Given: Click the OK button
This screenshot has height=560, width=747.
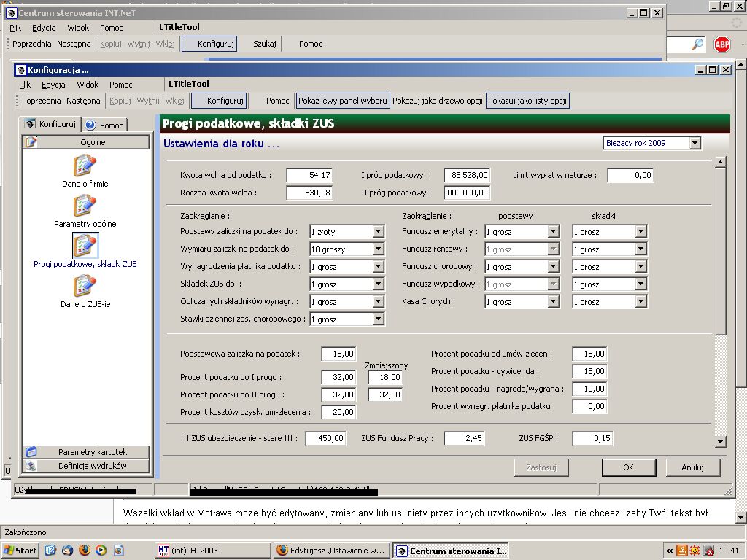Looking at the screenshot, I should pyautogui.click(x=628, y=467).
